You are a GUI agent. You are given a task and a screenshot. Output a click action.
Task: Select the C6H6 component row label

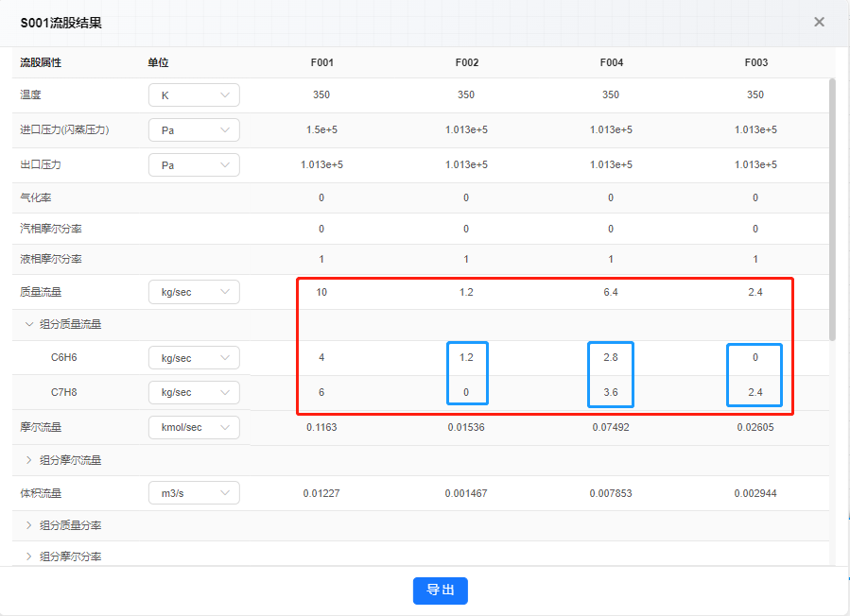point(64,357)
